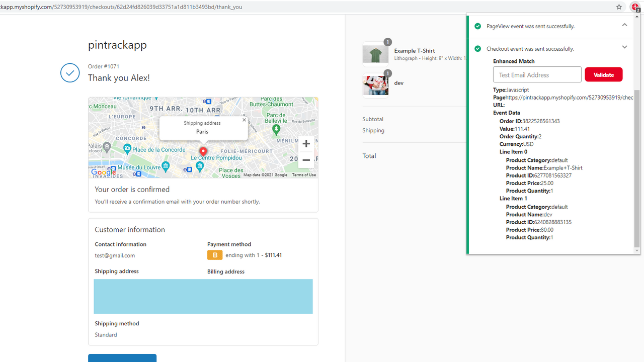Click the orange B payment method icon
Viewport: 644px width, 362px height.
point(215,255)
